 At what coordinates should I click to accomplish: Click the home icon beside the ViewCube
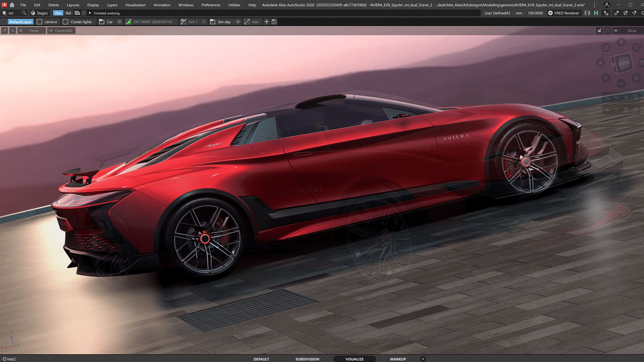(606, 48)
